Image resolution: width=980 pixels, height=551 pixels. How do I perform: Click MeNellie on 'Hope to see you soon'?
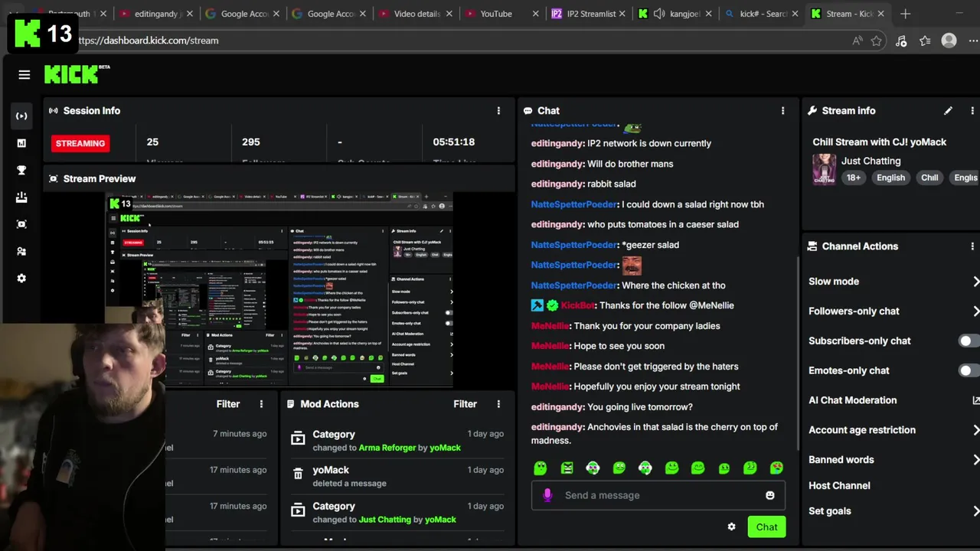point(550,346)
